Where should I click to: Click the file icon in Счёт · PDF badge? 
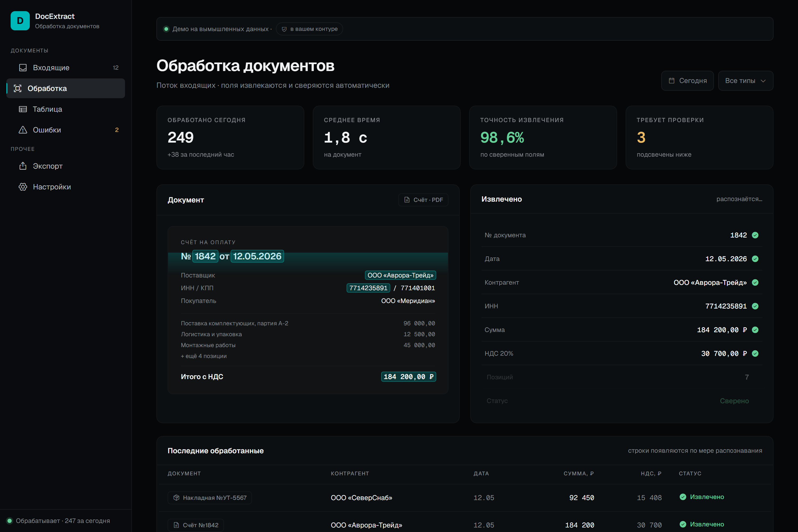(407, 199)
